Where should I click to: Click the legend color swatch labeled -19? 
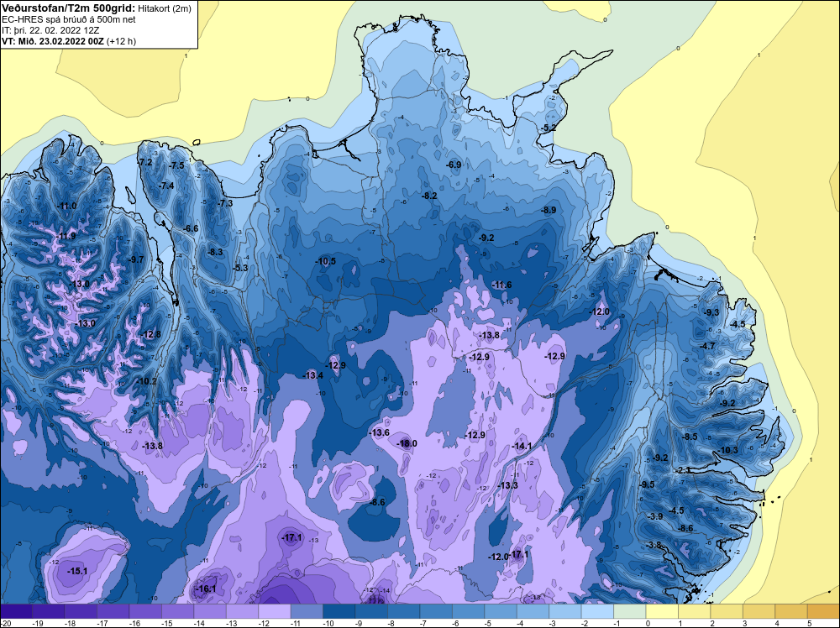pos(48,611)
